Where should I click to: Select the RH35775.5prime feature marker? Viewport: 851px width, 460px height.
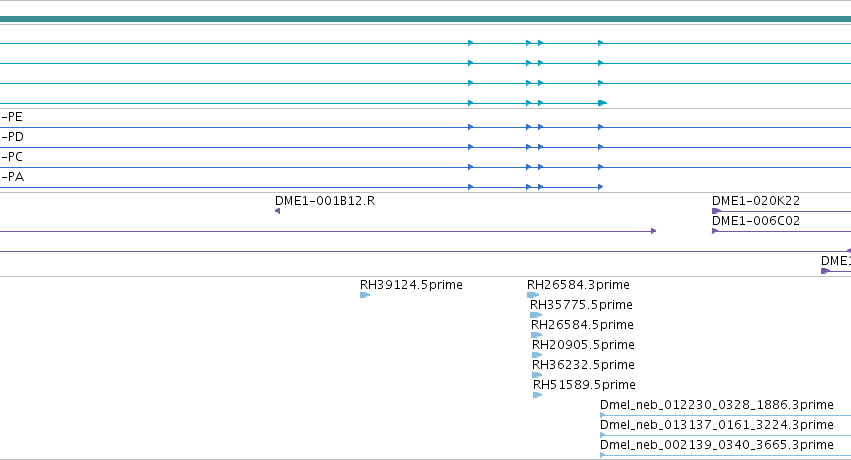tap(536, 315)
